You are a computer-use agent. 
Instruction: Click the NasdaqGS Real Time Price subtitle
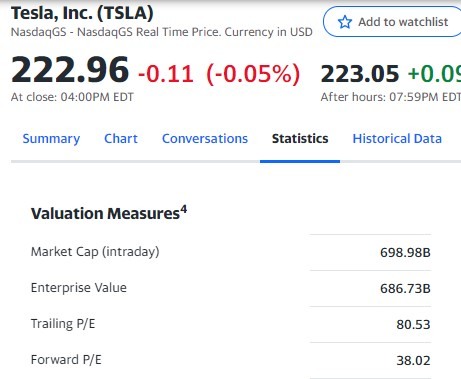(162, 32)
